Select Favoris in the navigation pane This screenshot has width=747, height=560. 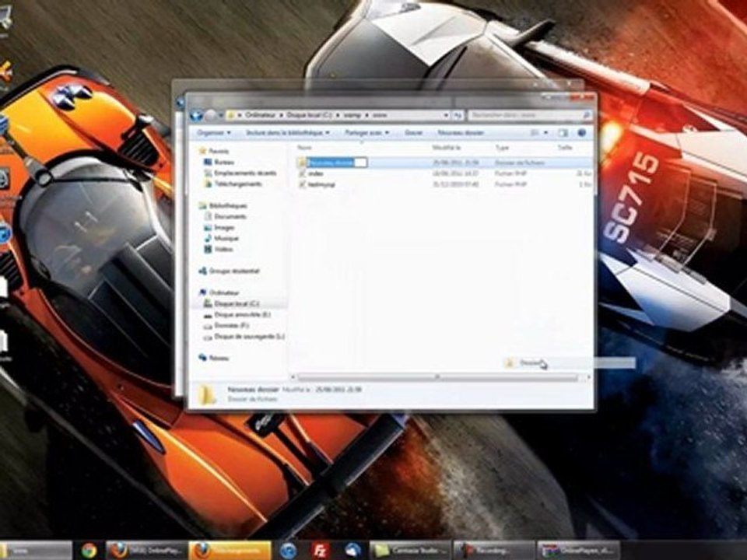click(219, 151)
